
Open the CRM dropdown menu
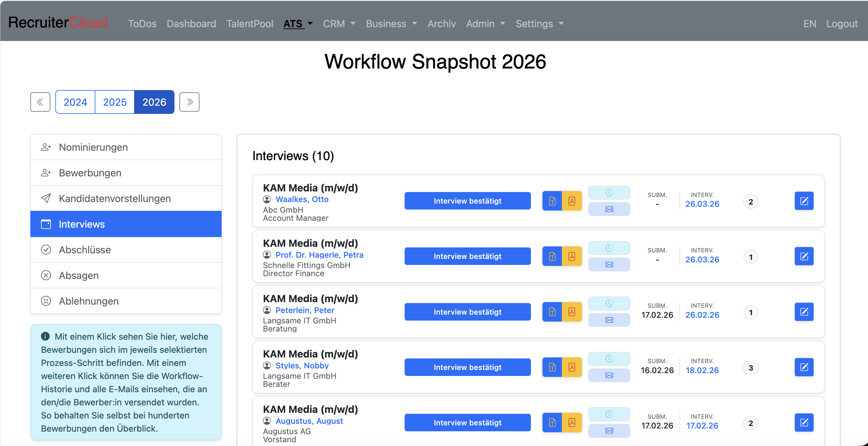[339, 23]
